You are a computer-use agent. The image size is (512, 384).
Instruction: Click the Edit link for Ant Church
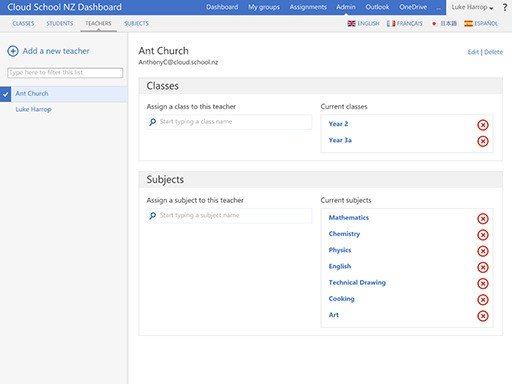(473, 52)
